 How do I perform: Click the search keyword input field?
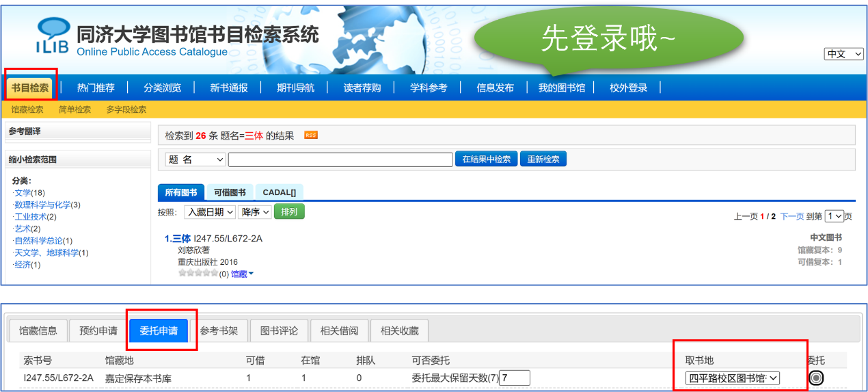pos(340,159)
